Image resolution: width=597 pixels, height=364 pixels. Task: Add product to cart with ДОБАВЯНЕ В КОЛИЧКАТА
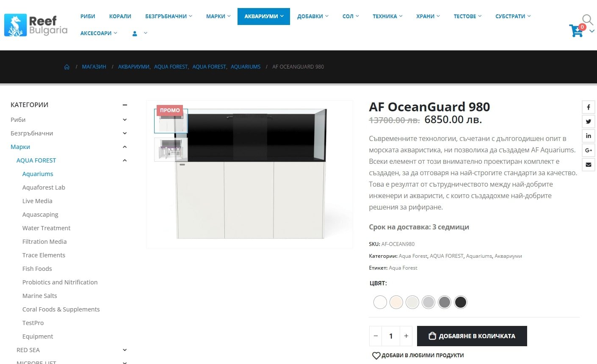472,336
